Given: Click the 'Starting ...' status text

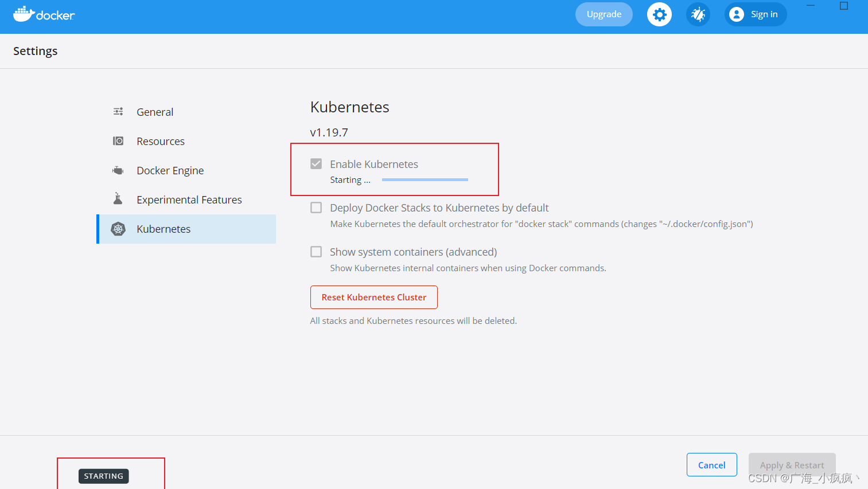Looking at the screenshot, I should pos(351,180).
